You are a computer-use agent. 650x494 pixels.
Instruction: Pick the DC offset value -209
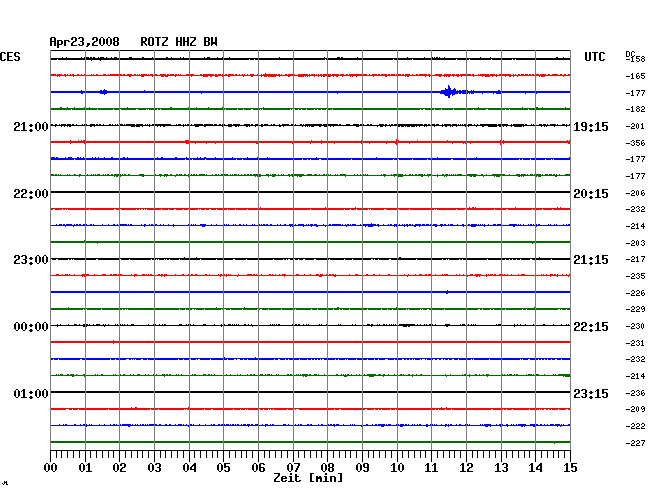[635, 409]
